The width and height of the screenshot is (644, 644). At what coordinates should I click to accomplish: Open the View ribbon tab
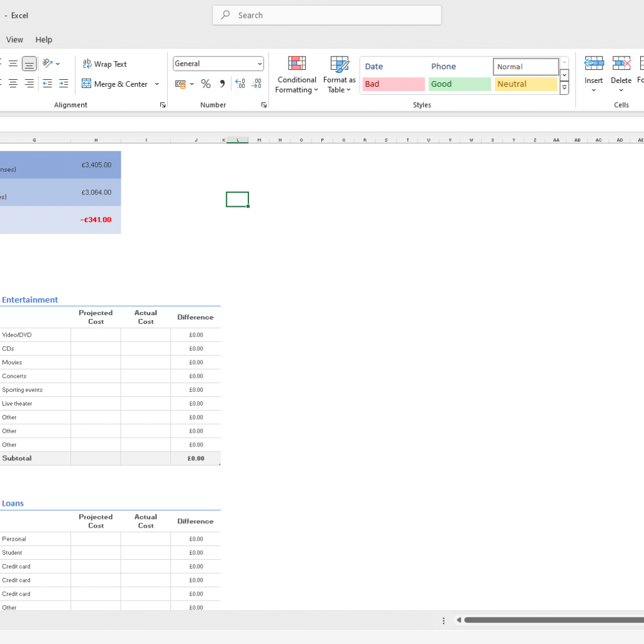tap(14, 40)
